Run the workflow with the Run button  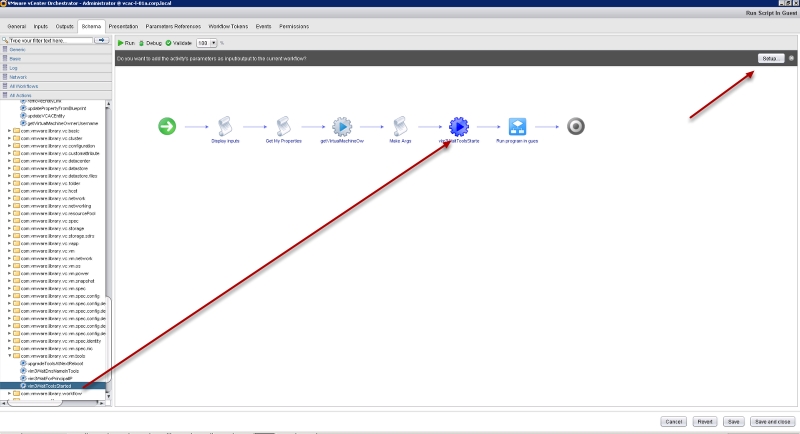click(x=125, y=43)
